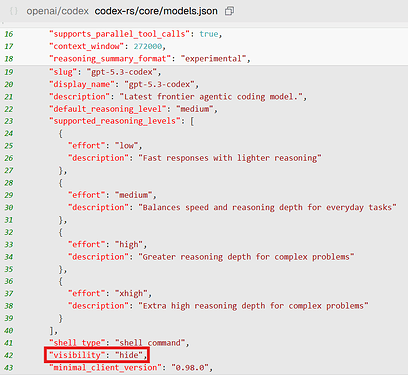Click the copy path icon next to models.json
This screenshot has height=375, width=408.
[x=229, y=11]
